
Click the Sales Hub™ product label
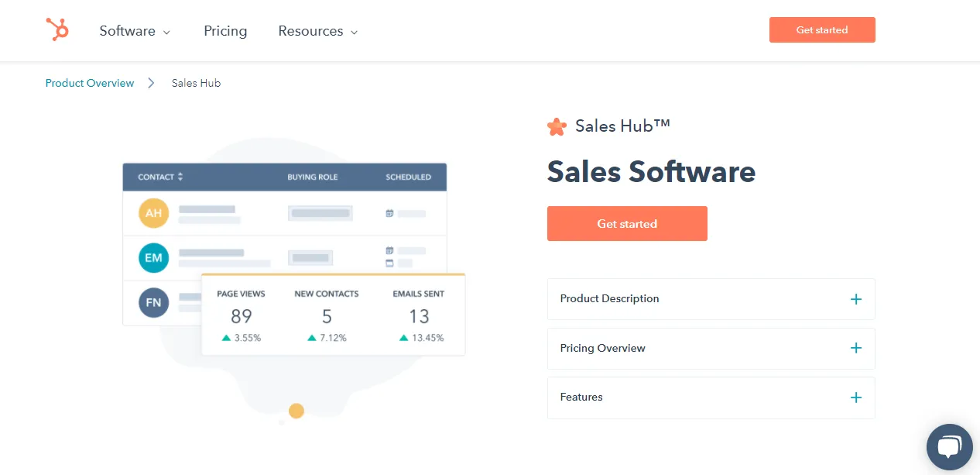click(x=622, y=126)
